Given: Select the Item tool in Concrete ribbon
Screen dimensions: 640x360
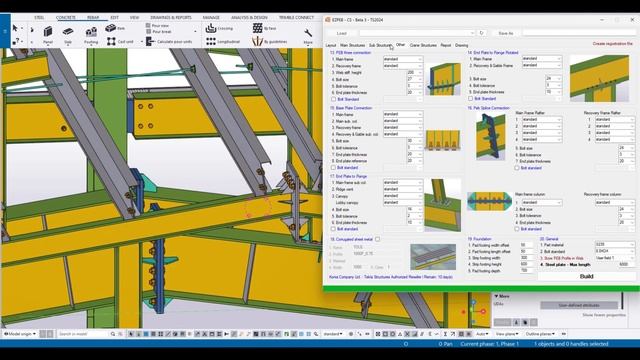Looking at the screenshot, I should point(115,28).
